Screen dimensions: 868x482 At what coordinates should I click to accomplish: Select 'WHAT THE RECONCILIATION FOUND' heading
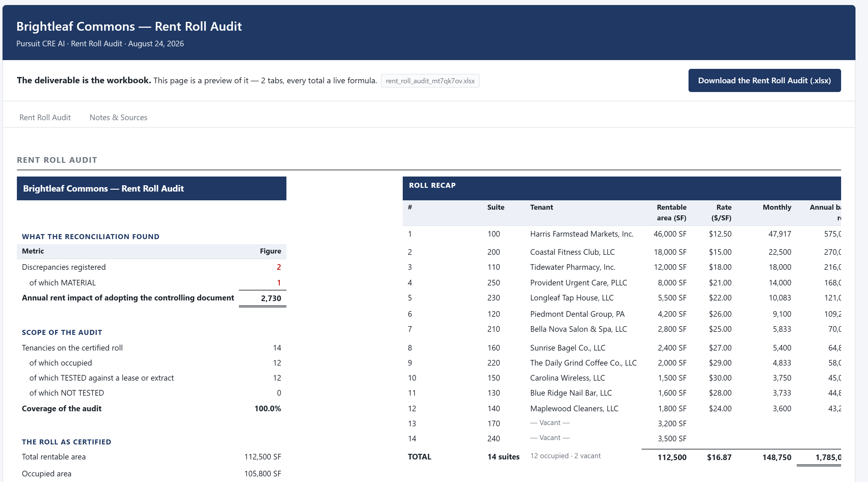coord(91,236)
